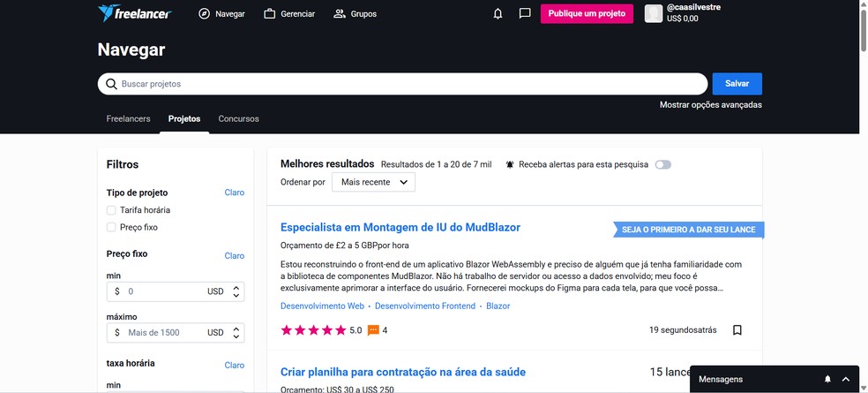Click the Freelancer logo
This screenshot has width=868, height=393.
click(x=134, y=13)
